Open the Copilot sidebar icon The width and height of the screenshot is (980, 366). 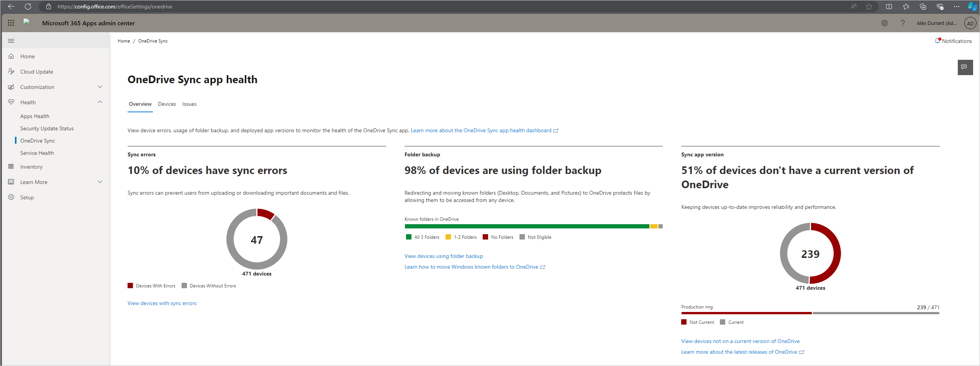(x=972, y=7)
